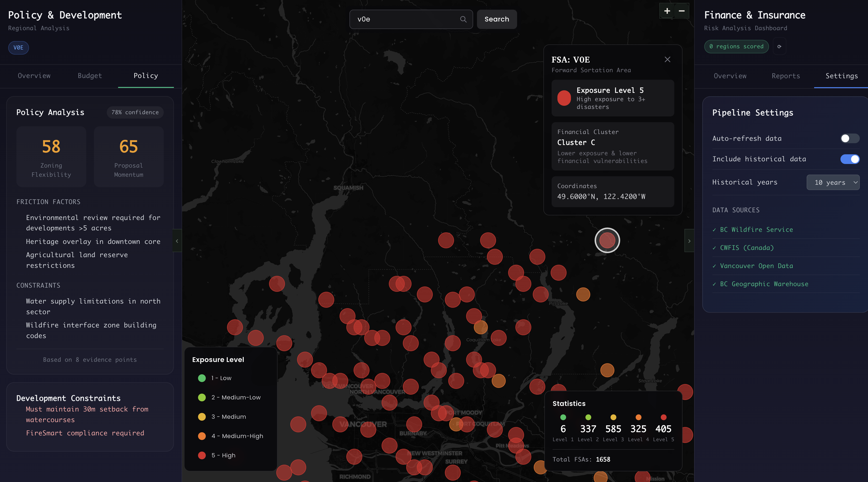Click the highlighted selected map marker

(607, 240)
